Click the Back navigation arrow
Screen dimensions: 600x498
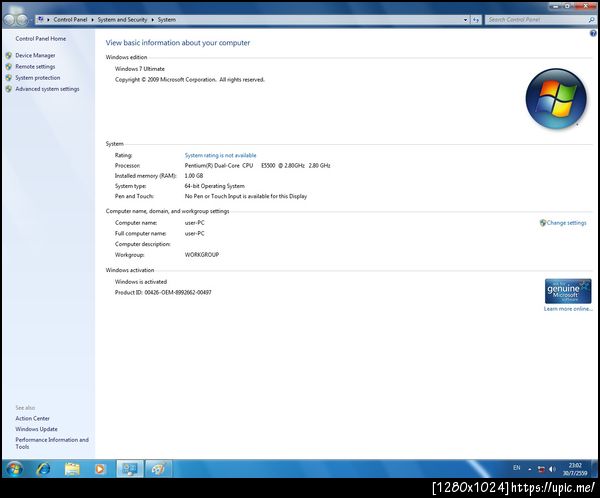coord(10,20)
